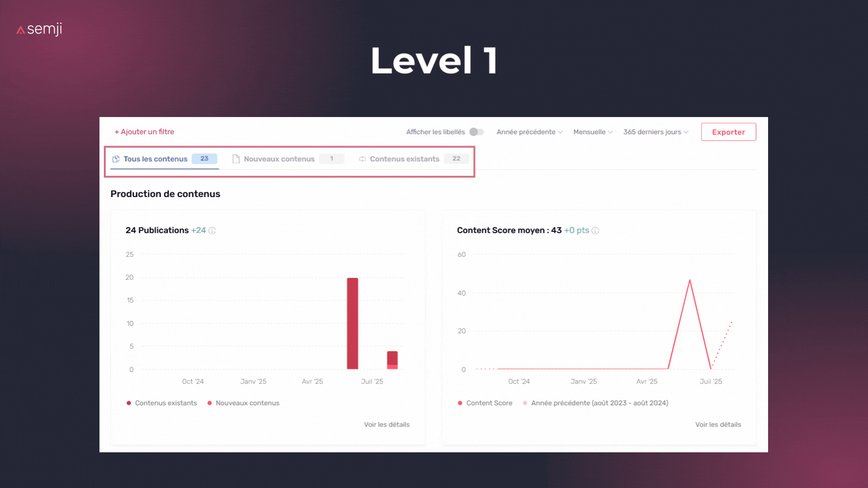Viewport: 868px width, 488px height.
Task: Click the 24 Publications title
Action: pos(157,230)
